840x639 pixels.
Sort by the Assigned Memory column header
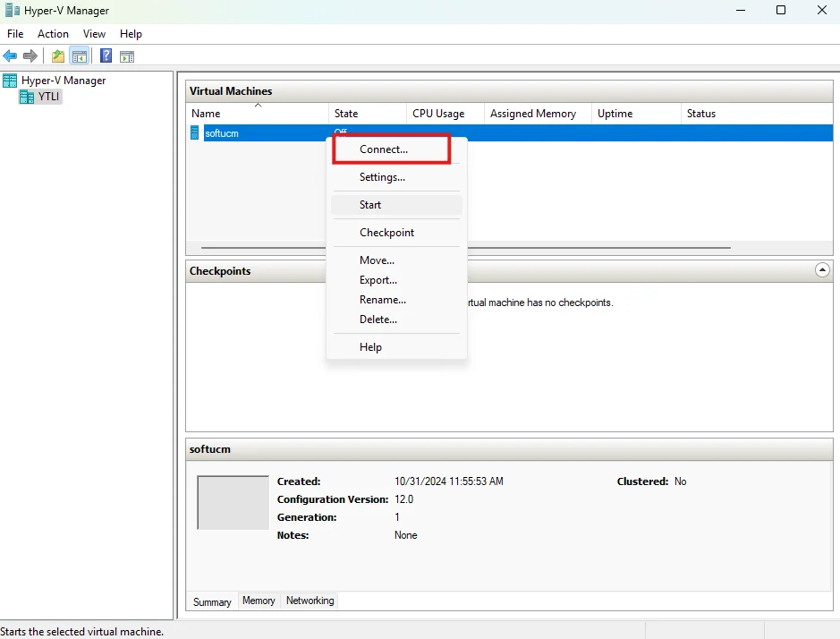click(538, 113)
